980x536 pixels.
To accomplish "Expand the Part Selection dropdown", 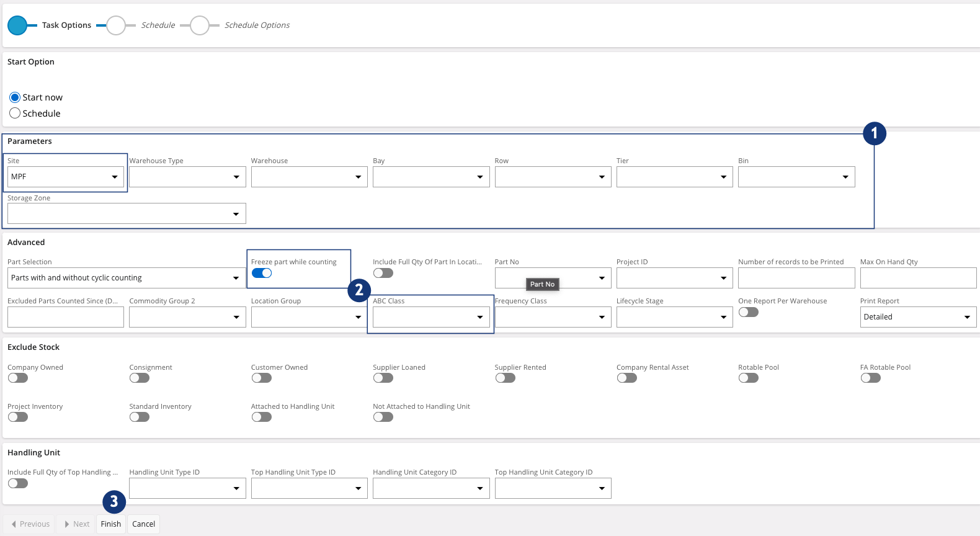I will 126,278.
